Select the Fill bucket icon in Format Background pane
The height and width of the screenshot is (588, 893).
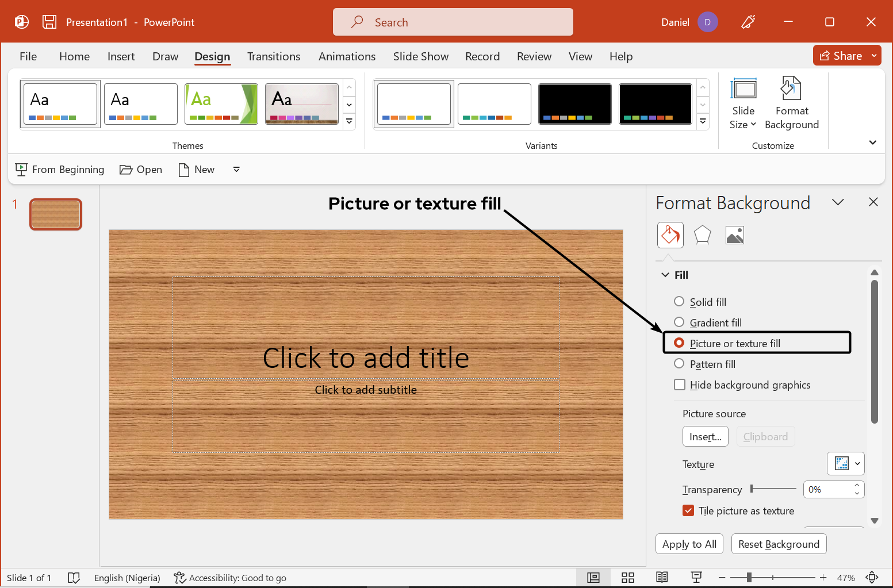coord(670,235)
